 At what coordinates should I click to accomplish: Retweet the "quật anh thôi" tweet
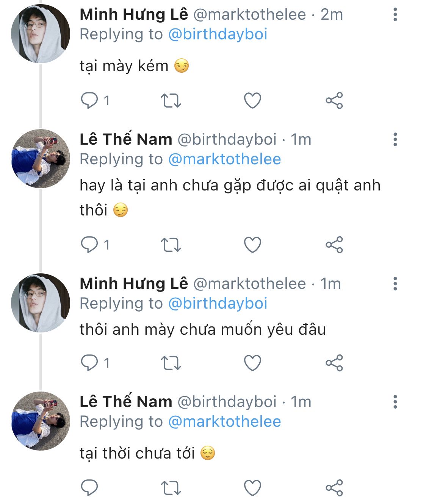tap(171, 245)
